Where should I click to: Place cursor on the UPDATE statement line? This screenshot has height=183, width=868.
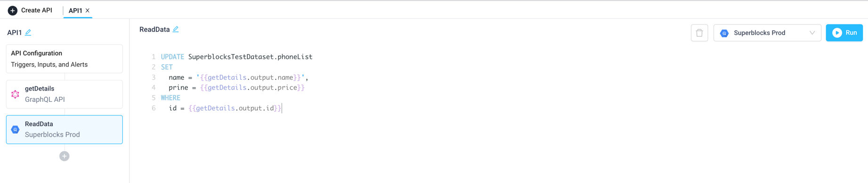(x=237, y=57)
